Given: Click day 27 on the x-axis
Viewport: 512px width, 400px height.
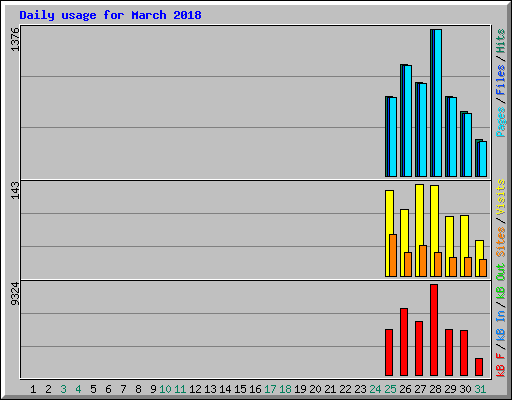Looking at the screenshot, I should pos(420,389).
